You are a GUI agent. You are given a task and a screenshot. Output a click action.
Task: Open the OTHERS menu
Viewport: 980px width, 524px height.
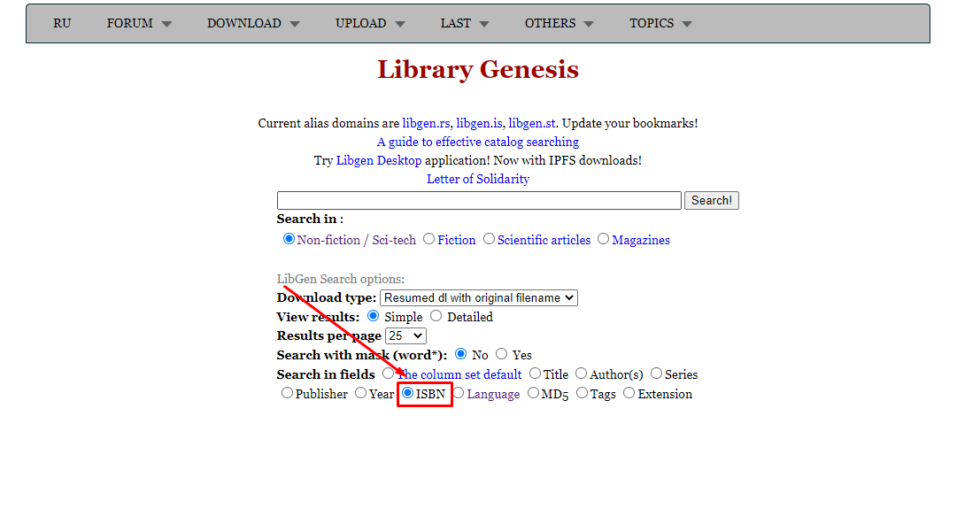coord(559,24)
